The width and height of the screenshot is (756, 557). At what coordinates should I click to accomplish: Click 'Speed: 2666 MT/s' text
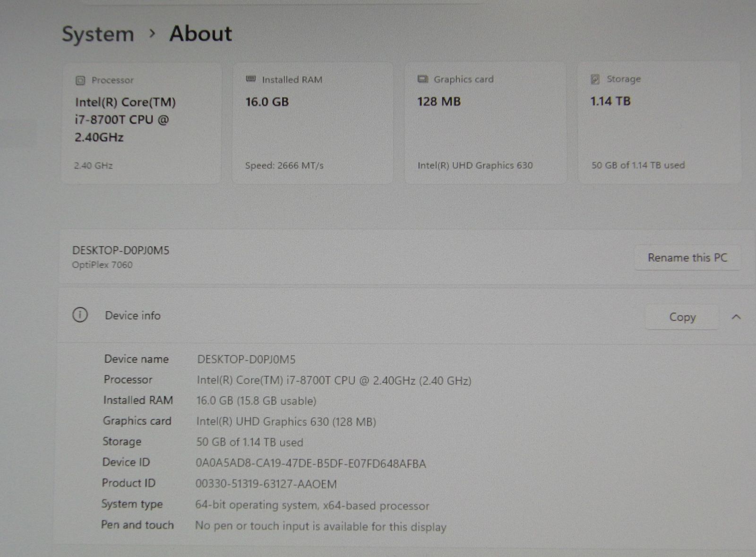[x=284, y=165]
